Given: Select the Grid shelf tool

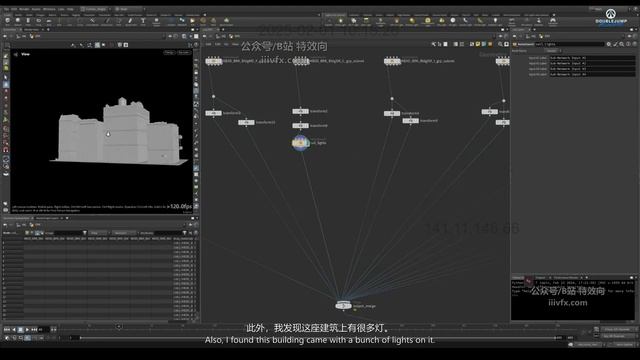Looking at the screenshot, I should pyautogui.click(x=49, y=21).
